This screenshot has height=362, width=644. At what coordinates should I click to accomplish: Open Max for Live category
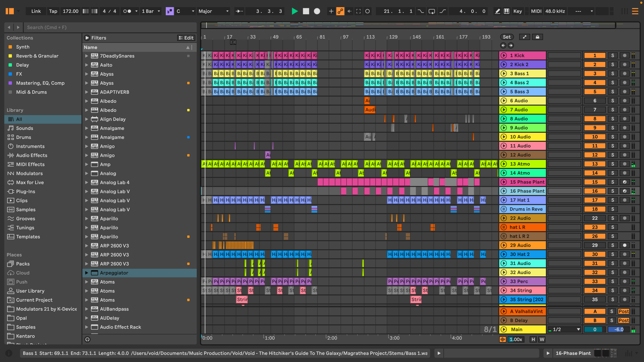point(30,182)
